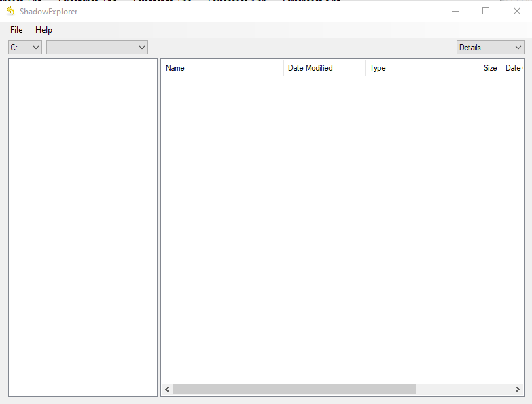The image size is (532, 404).
Task: Sort by the Name column header
Action: (222, 68)
